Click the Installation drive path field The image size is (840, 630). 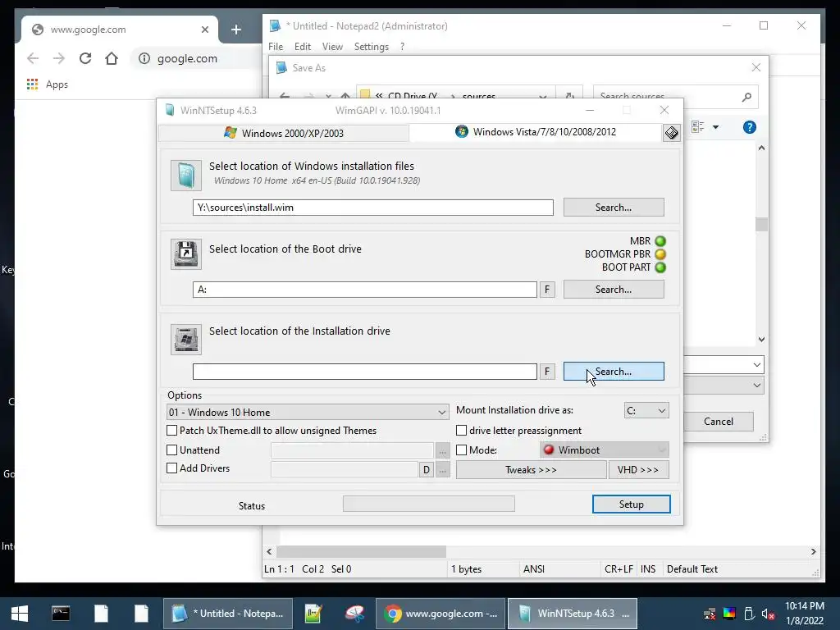pyautogui.click(x=365, y=372)
